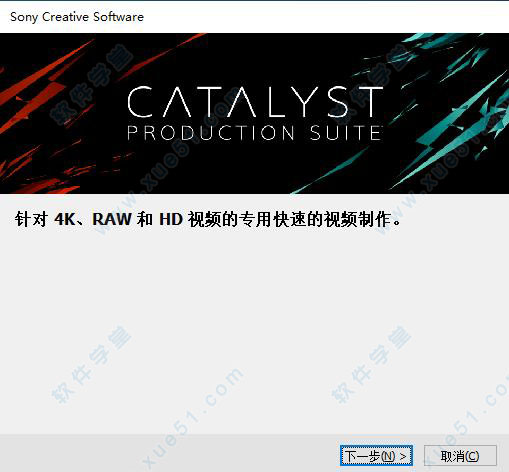Click the Sony Creative Software title text
This screenshot has width=509, height=472.
pos(77,17)
